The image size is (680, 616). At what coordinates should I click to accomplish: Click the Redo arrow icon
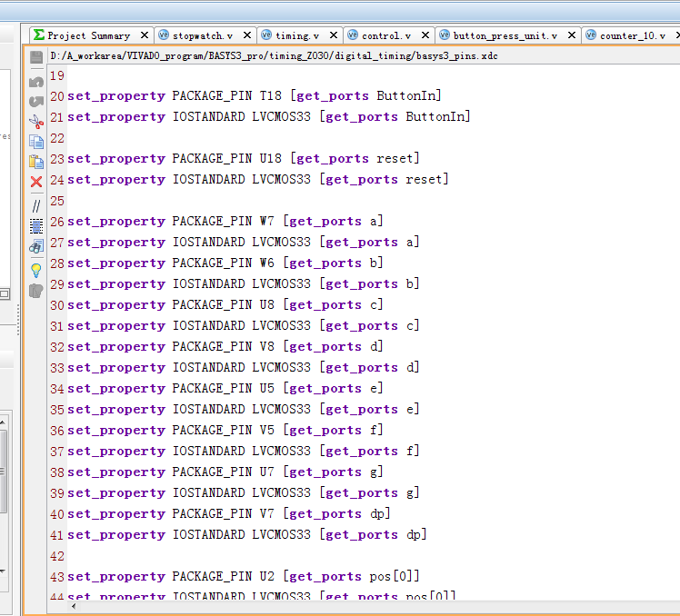click(36, 100)
